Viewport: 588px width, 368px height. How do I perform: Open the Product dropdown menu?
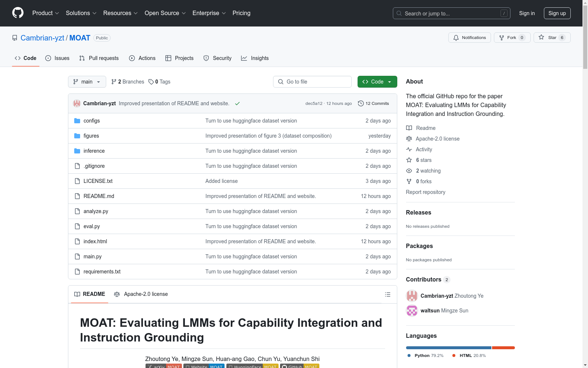(x=46, y=13)
